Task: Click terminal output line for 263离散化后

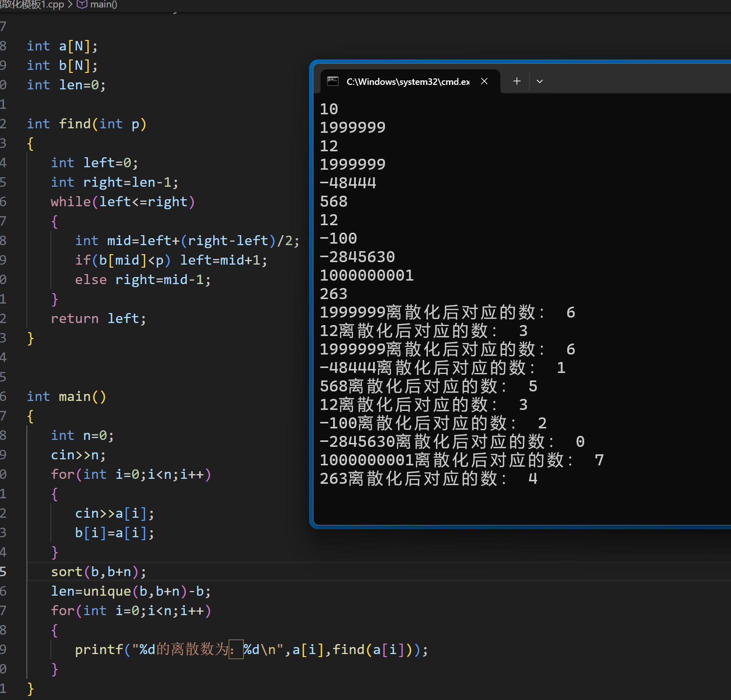Action: [x=429, y=478]
